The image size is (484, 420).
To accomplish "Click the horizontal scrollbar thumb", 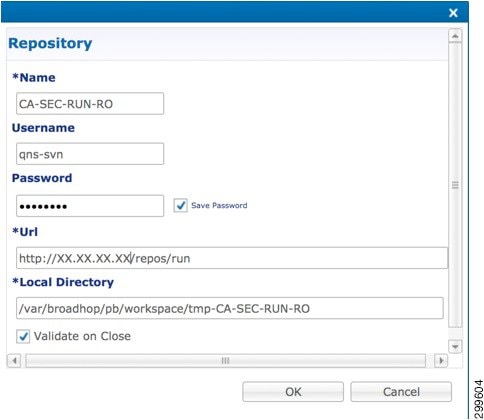I will (x=226, y=360).
